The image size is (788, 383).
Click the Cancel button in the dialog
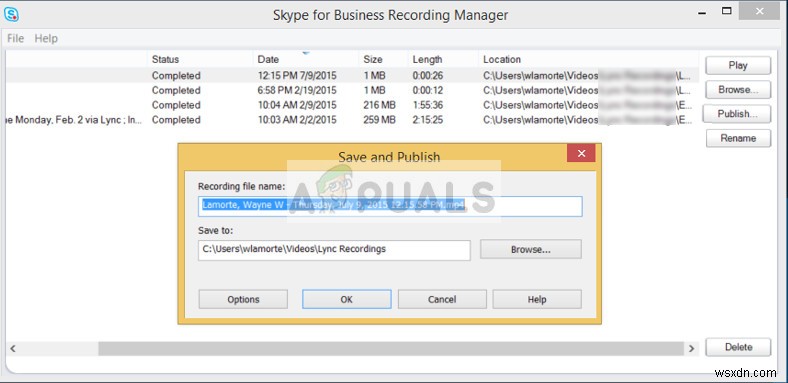(x=442, y=299)
